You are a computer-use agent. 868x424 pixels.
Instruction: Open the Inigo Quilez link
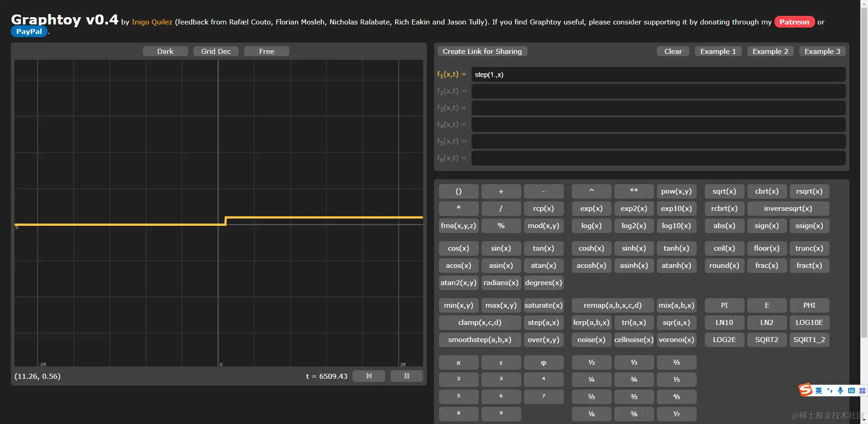click(x=152, y=22)
